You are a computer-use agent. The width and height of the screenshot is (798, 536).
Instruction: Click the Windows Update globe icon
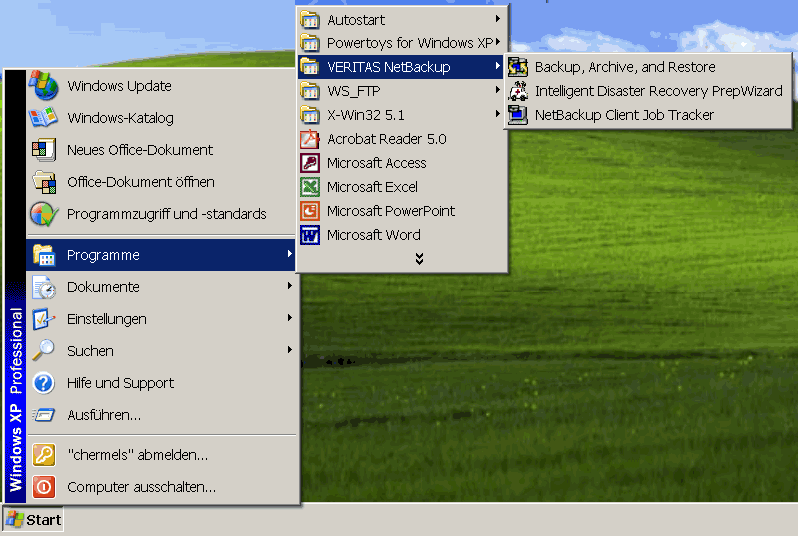43,85
